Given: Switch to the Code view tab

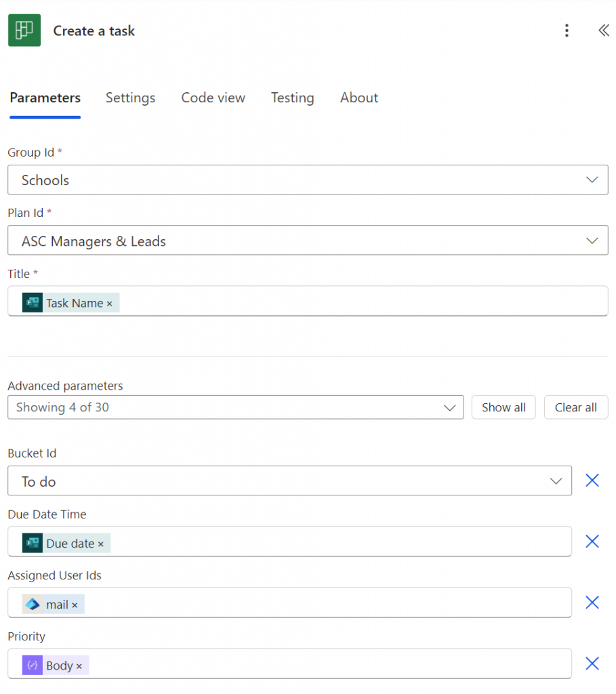Looking at the screenshot, I should [x=213, y=98].
